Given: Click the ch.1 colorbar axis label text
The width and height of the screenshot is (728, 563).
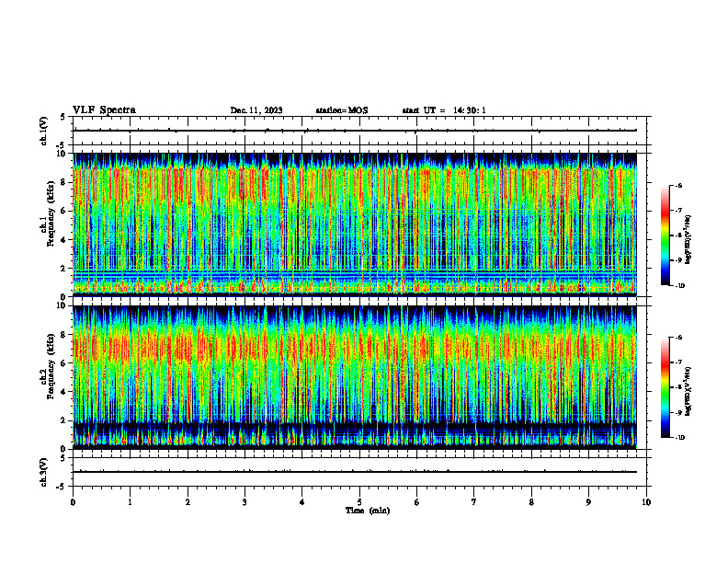Looking at the screenshot, I should click(x=688, y=240).
